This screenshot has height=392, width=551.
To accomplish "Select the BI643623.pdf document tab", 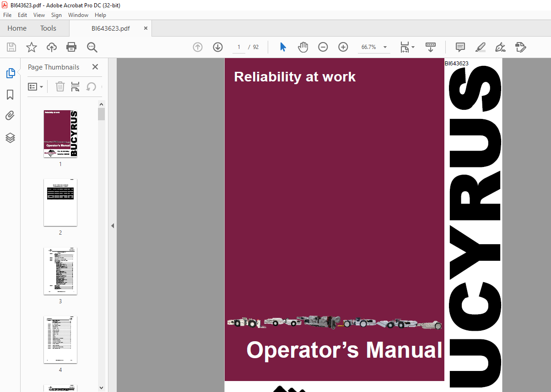I will pyautogui.click(x=111, y=28).
